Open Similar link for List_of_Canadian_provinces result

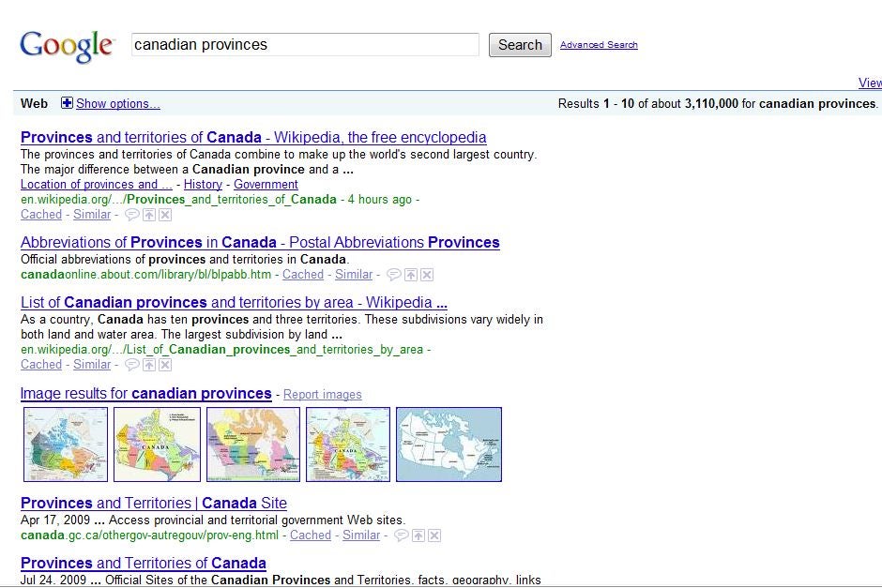coord(92,364)
